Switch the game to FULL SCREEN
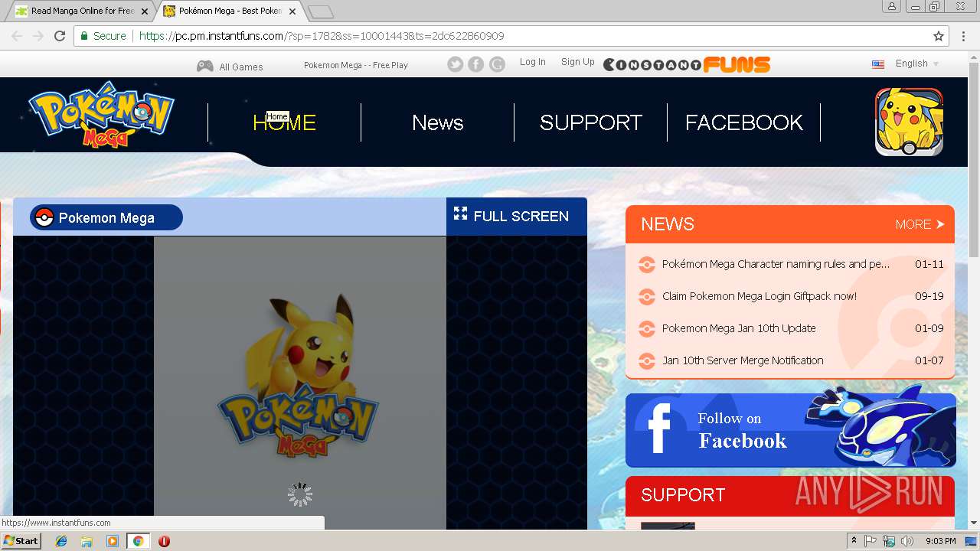 tap(517, 217)
